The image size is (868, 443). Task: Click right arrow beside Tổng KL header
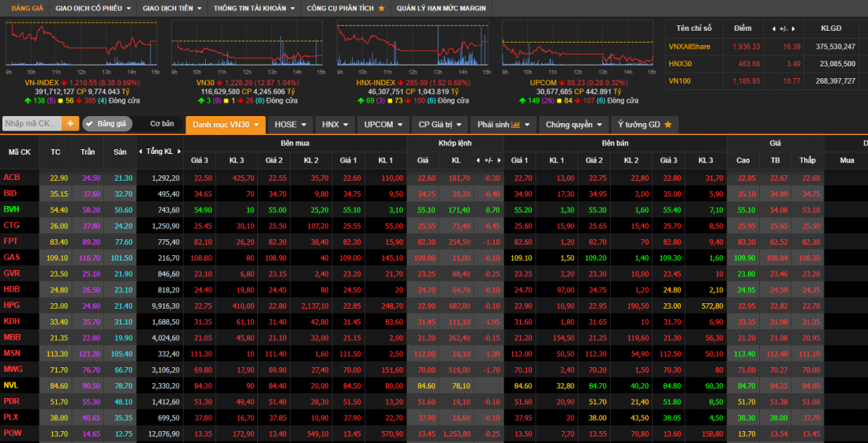click(178, 152)
